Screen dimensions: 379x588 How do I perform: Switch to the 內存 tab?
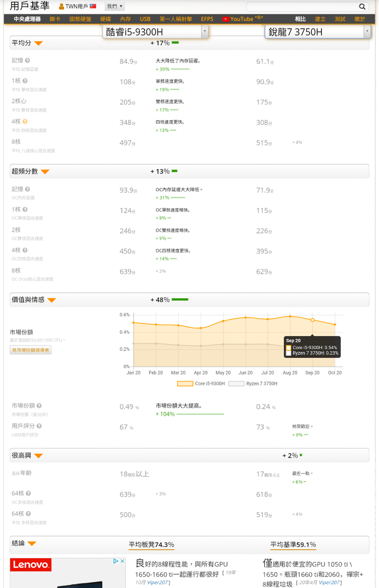[x=125, y=19]
